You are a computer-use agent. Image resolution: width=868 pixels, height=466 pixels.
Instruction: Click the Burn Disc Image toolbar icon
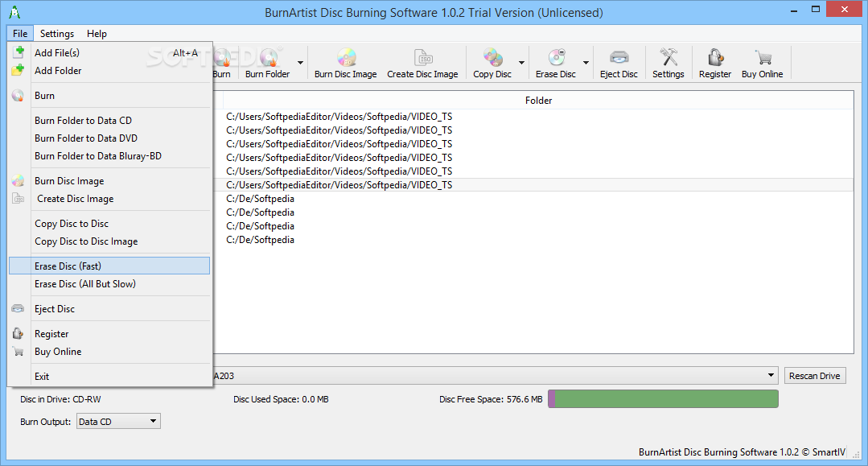point(347,58)
